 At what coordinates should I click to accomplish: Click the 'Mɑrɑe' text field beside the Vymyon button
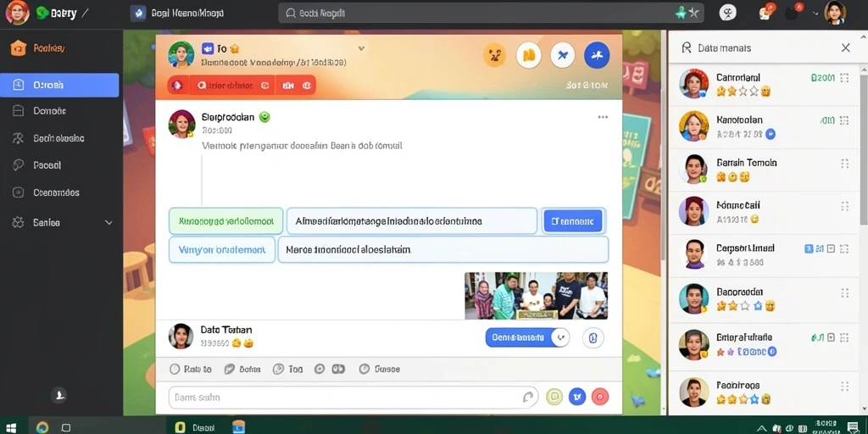point(442,250)
